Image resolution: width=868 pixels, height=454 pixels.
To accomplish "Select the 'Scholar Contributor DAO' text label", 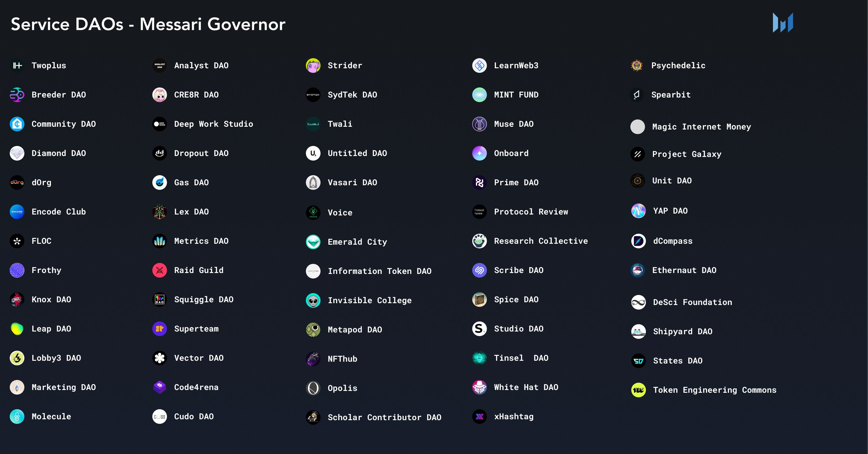I will (x=384, y=417).
